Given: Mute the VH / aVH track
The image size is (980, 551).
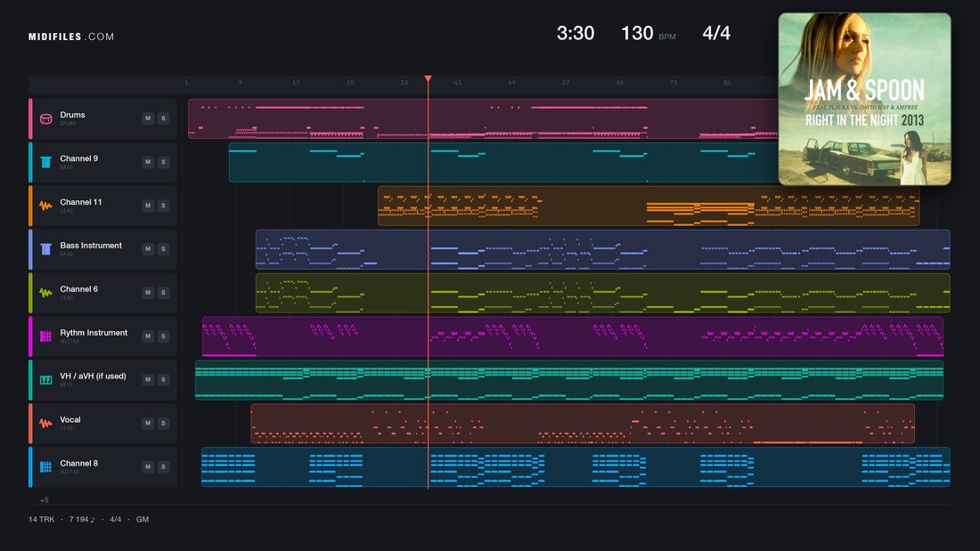Looking at the screenshot, I should (148, 379).
